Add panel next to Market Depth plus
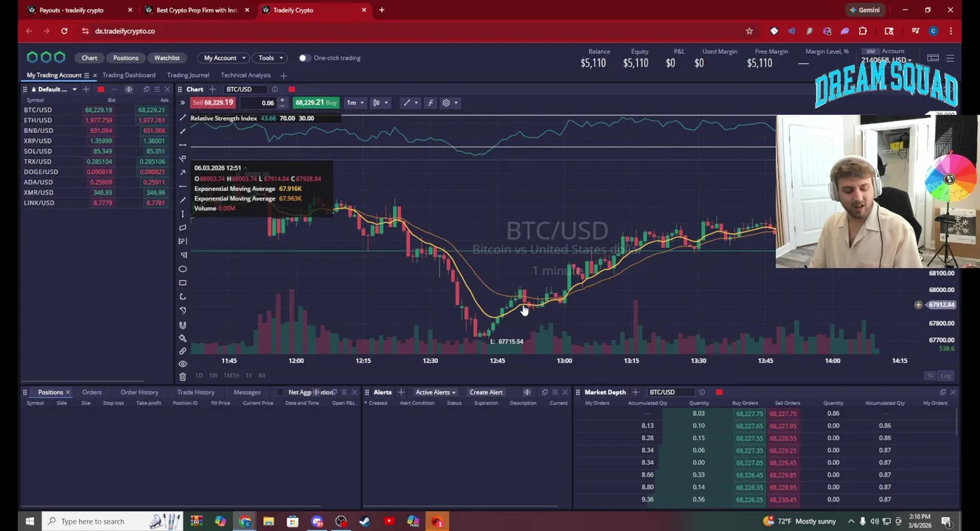 click(636, 392)
